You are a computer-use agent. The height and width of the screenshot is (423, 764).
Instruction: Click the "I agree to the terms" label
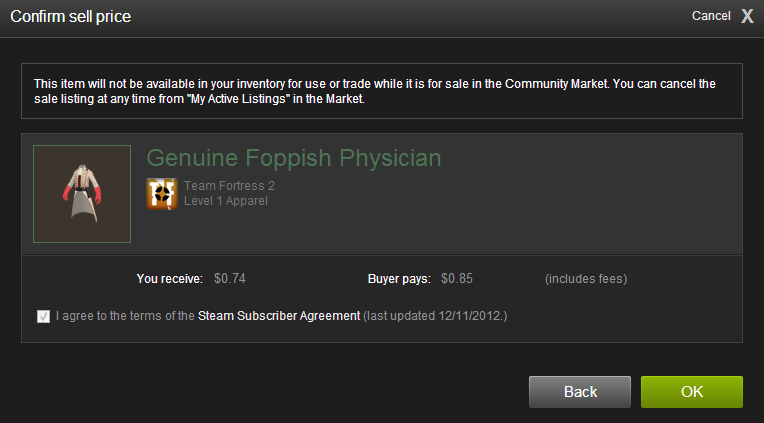point(125,316)
